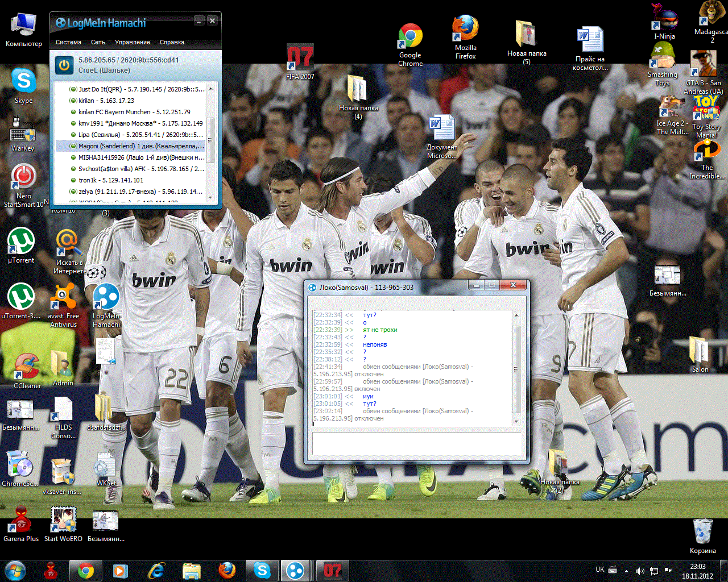Select the Корзина recycle bin
Screen dimensions: 728x582
(703, 536)
